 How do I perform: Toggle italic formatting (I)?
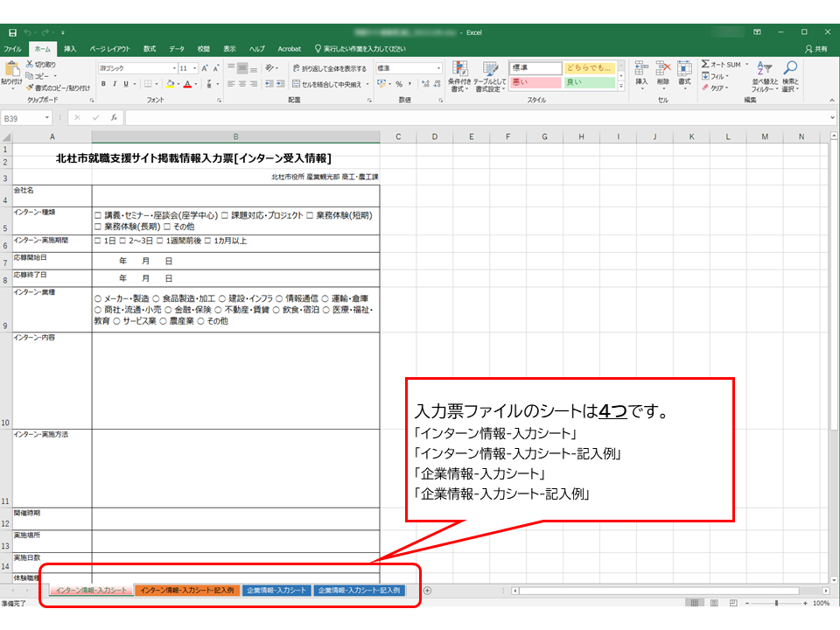coord(114,84)
